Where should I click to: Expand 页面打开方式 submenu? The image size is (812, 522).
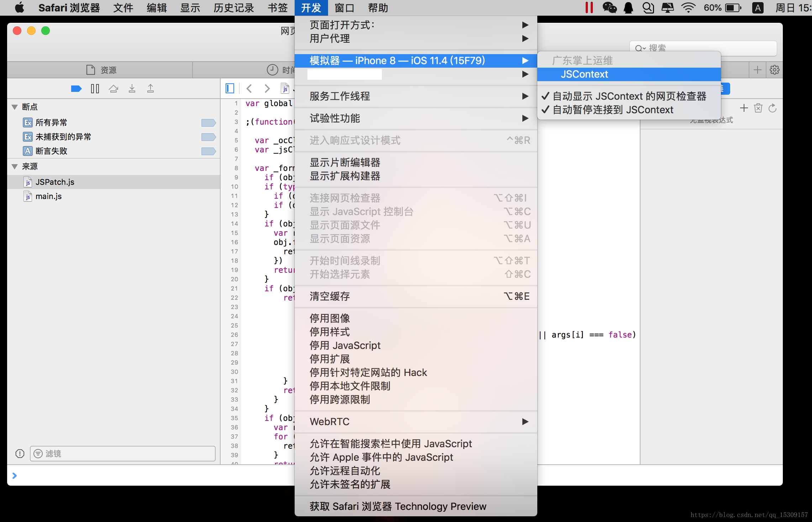[x=416, y=25]
